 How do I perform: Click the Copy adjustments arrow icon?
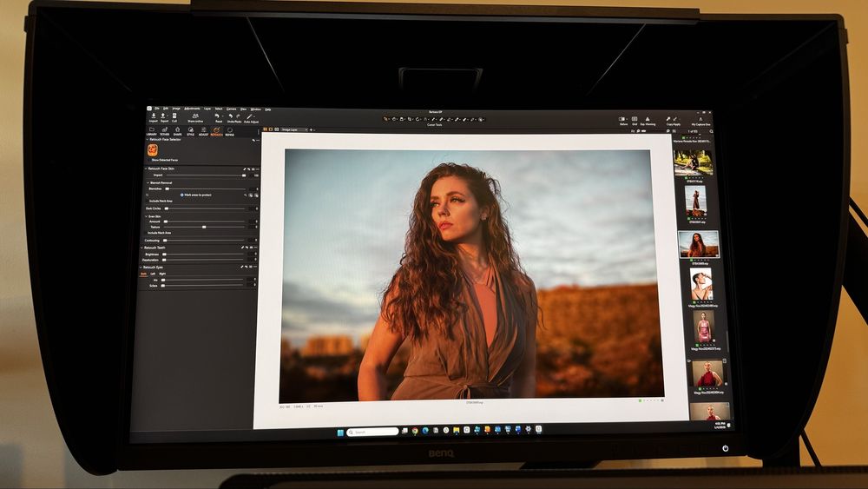[668, 119]
